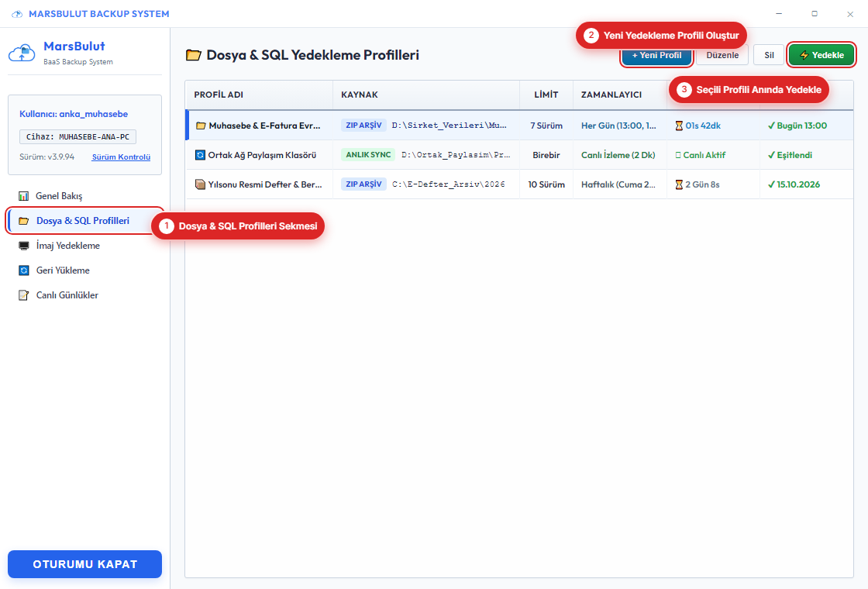Click the LİMİT column header
868x589 pixels.
(546, 95)
